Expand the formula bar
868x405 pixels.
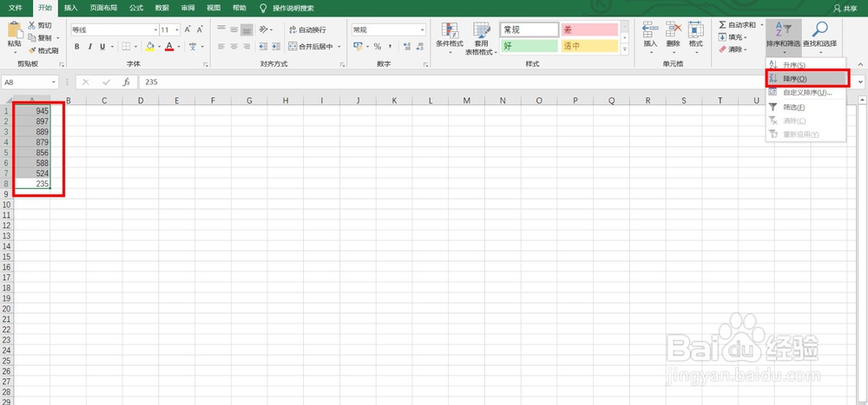(860, 82)
